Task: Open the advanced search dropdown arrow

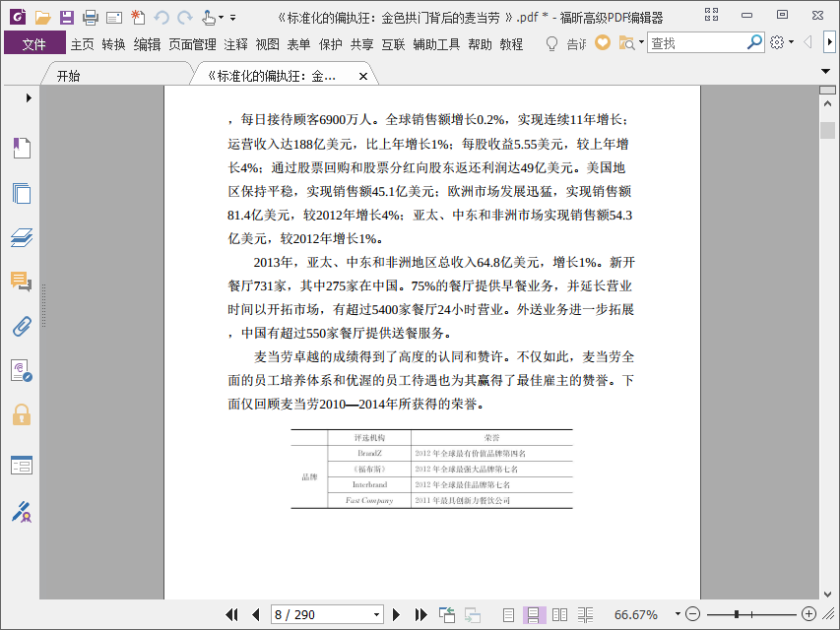Action: [x=641, y=42]
